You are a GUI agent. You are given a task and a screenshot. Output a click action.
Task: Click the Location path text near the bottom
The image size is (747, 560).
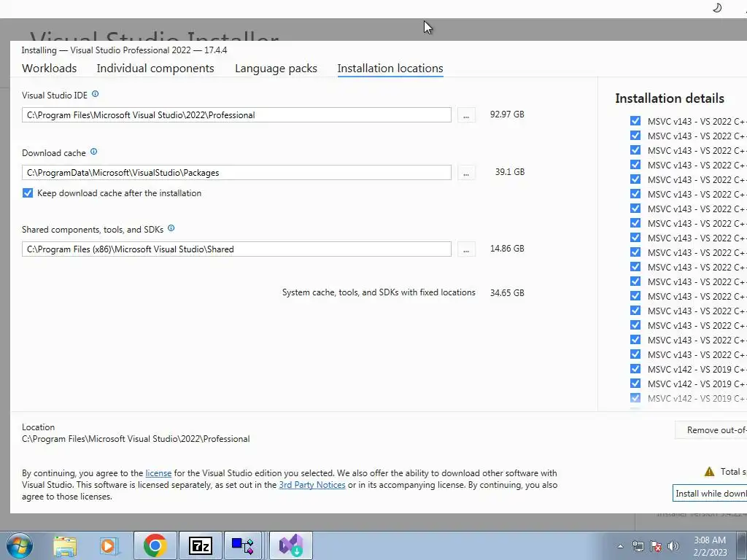(136, 438)
